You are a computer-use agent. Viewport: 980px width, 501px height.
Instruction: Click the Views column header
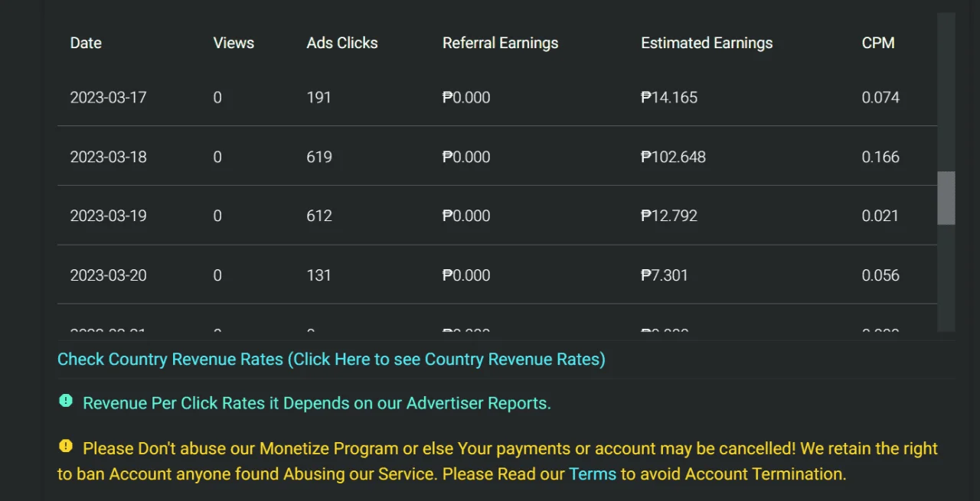[x=234, y=43]
